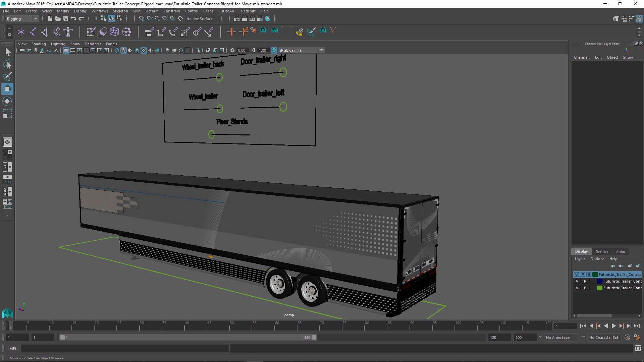Pick the Select arrow tool
Image resolution: width=644 pixels, height=362 pixels.
pyautogui.click(x=8, y=52)
